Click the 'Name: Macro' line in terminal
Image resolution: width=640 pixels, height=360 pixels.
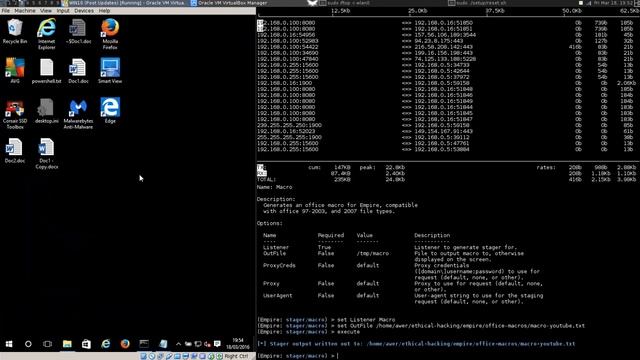pyautogui.click(x=274, y=187)
